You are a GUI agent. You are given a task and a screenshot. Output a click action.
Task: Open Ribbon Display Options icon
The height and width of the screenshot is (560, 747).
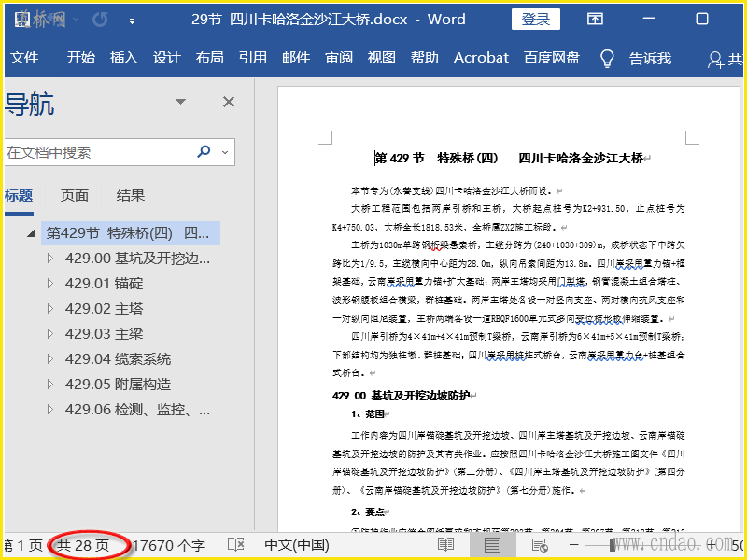point(595,19)
